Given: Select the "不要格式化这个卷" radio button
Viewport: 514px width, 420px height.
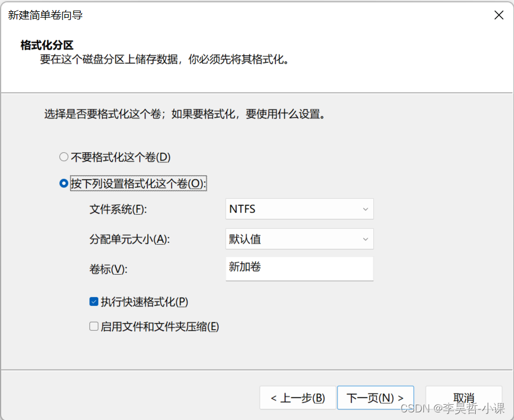Looking at the screenshot, I should pyautogui.click(x=64, y=157).
